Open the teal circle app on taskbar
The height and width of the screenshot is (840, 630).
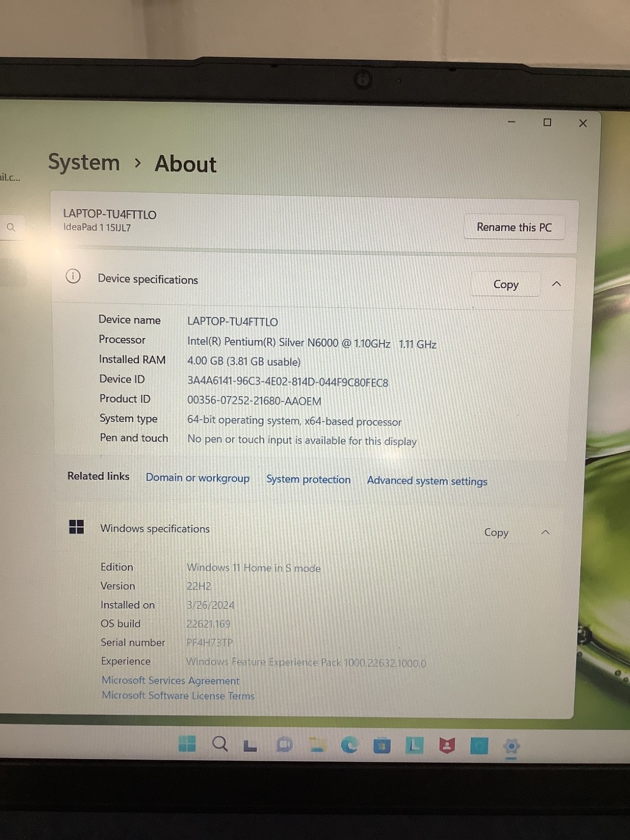(x=479, y=745)
